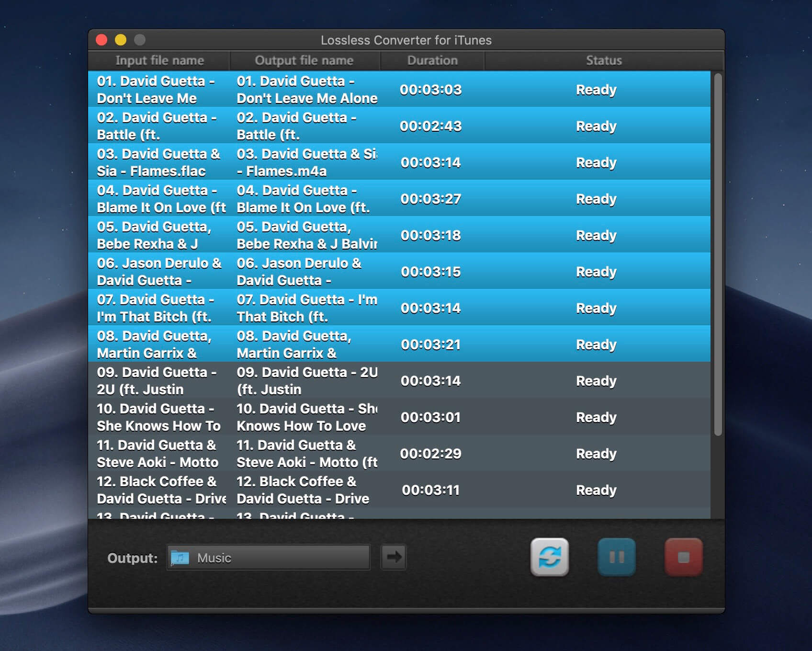Click duration 00:03:11 of track 12
Viewport: 812px width, 651px height.
(x=431, y=490)
